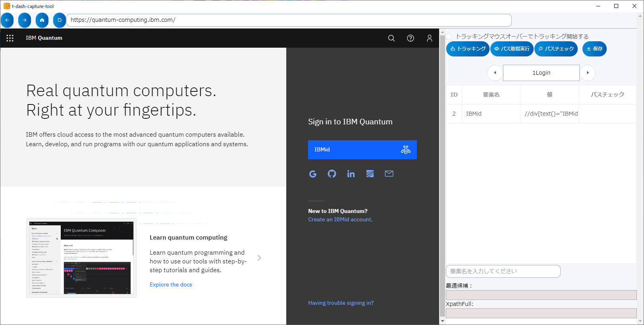This screenshot has height=325, width=644.
Task: Open the Create an IBMid account link
Action: pos(340,219)
